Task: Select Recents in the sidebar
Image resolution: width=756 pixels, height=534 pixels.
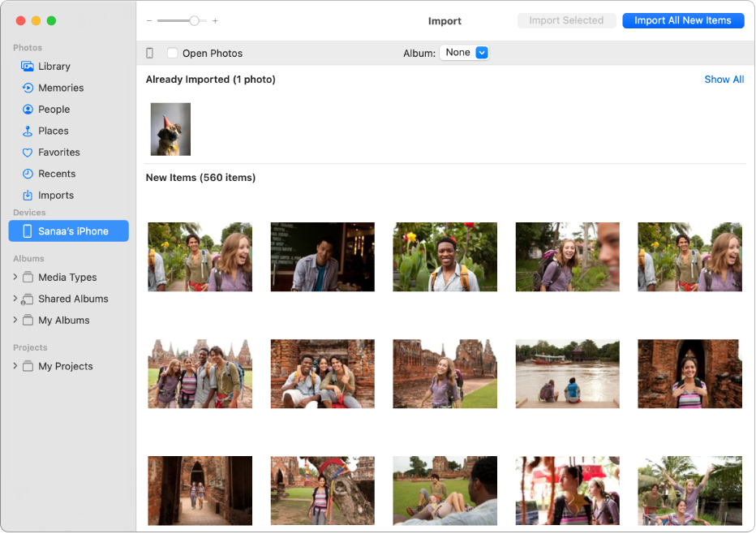Action: [57, 174]
